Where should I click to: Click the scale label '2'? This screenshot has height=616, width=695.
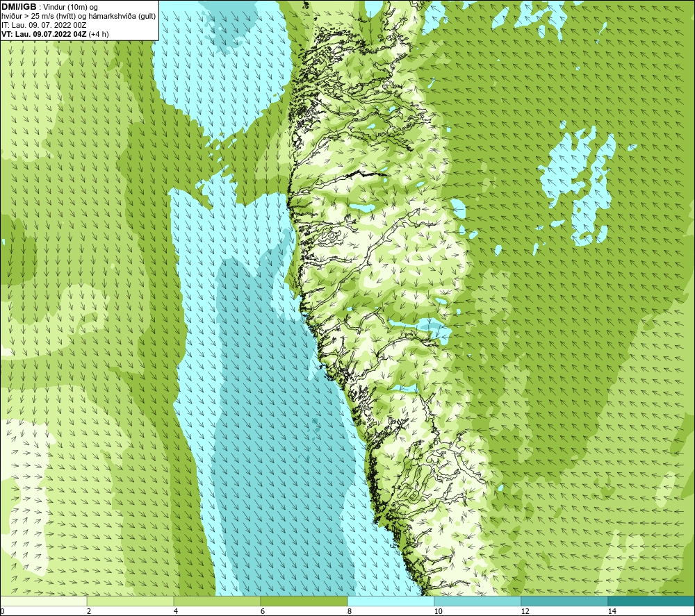[89, 611]
